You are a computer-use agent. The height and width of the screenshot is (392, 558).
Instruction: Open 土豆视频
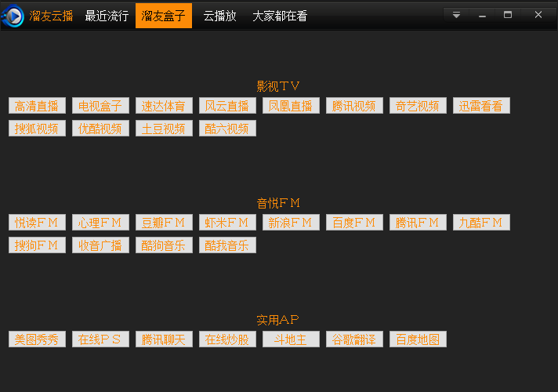pos(164,128)
